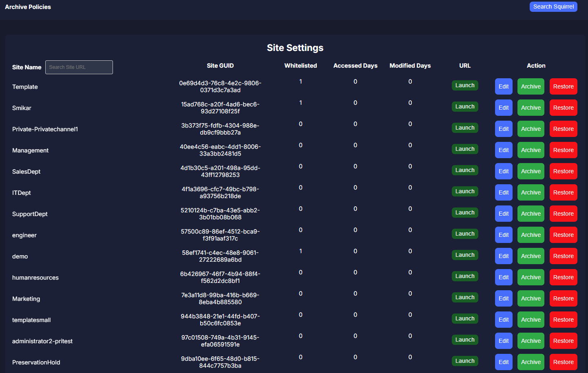The image size is (588, 373).
Task: Edit the Smikar site settings
Action: point(503,108)
